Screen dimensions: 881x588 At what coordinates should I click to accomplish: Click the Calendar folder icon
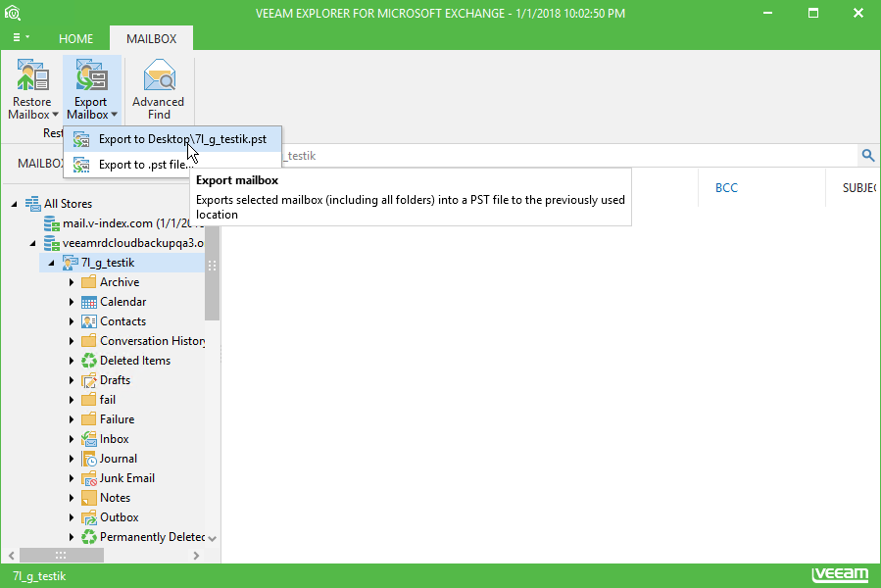click(89, 302)
